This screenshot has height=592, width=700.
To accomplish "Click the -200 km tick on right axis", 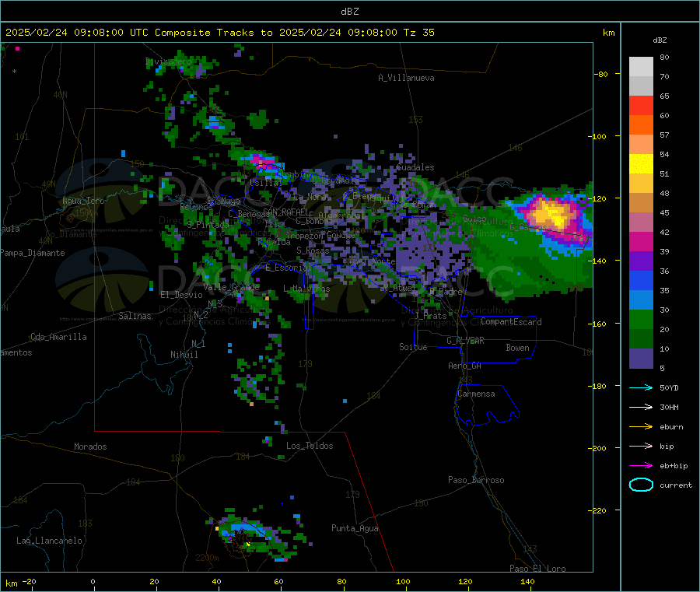I will 600,448.
